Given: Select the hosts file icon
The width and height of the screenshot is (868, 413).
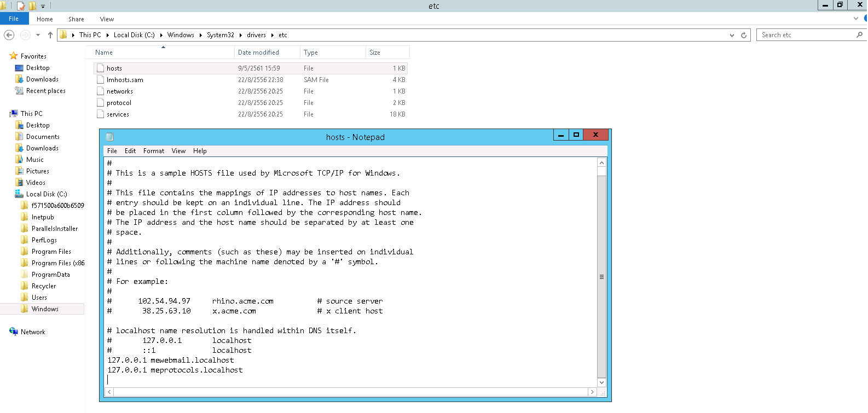Looking at the screenshot, I should 100,68.
